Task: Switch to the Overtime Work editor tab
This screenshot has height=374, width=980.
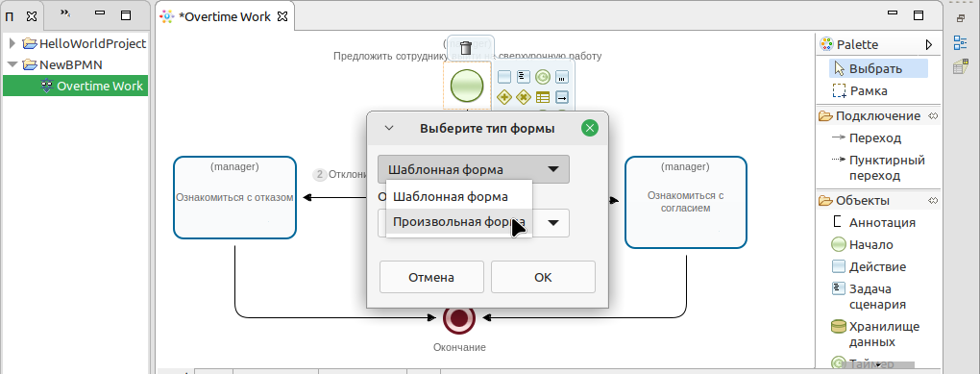Action: click(x=225, y=17)
